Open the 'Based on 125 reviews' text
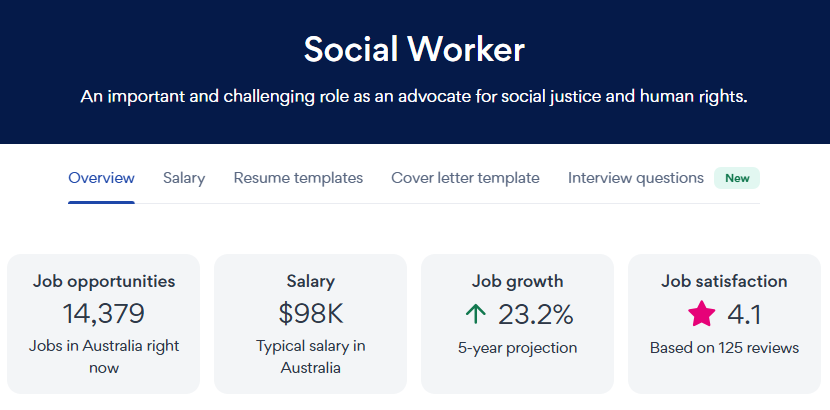The width and height of the screenshot is (830, 410). click(724, 348)
